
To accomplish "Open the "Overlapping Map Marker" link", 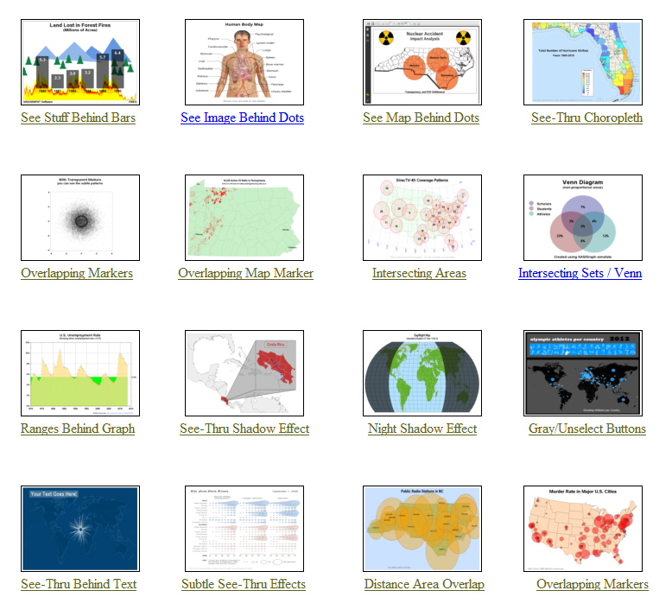I will pyautogui.click(x=245, y=273).
